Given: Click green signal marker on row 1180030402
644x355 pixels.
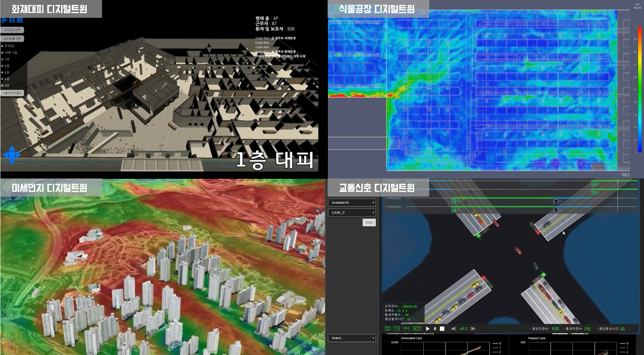Looking at the screenshot, I should coord(453,201).
